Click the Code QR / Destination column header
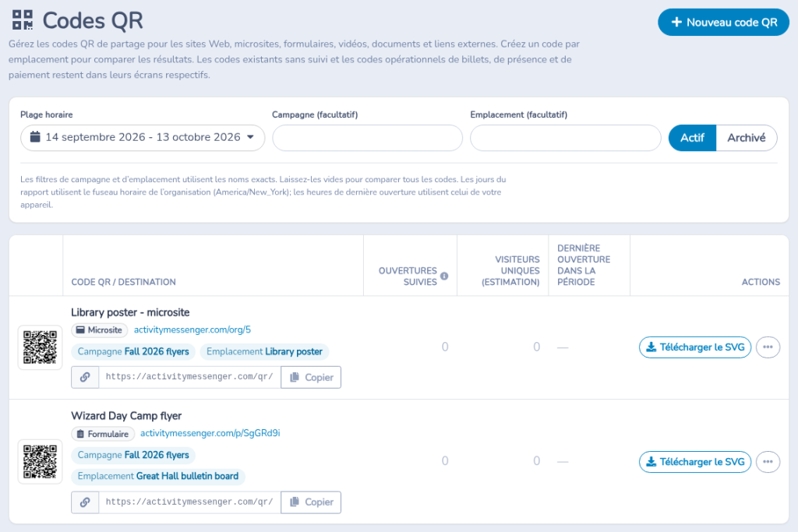 point(124,282)
